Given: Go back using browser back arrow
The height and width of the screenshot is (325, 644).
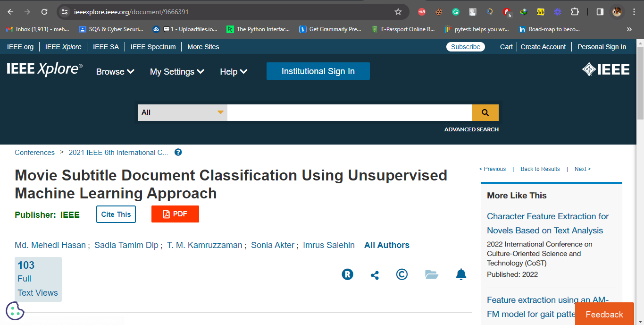Looking at the screenshot, I should point(10,12).
